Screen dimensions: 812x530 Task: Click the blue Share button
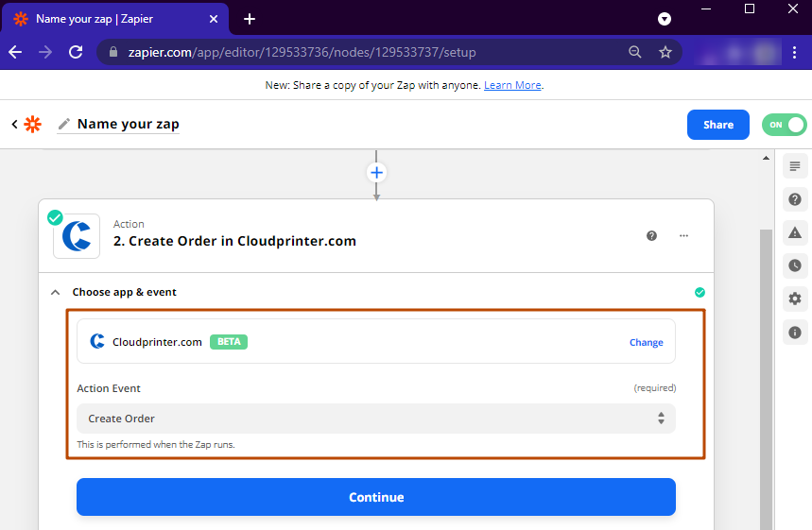(x=717, y=125)
